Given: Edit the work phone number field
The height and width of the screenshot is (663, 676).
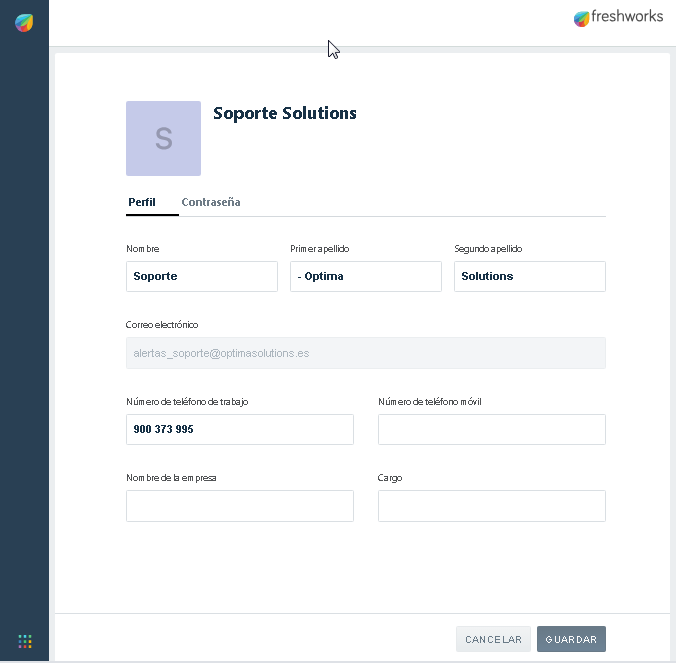Looking at the screenshot, I should [239, 429].
